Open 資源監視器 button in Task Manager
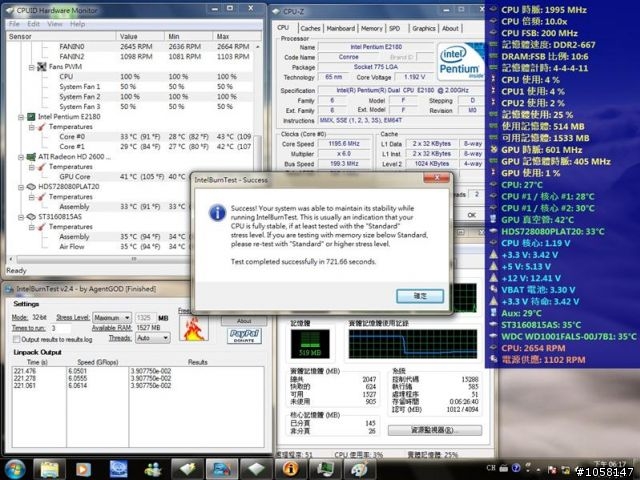Image resolution: width=640 pixels, height=480 pixels. pyautogui.click(x=435, y=430)
